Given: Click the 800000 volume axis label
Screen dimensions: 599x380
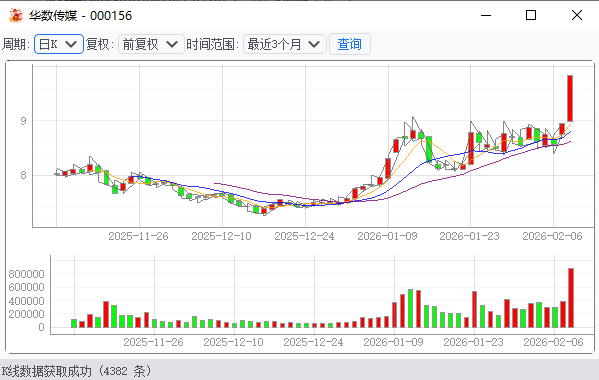Looking at the screenshot, I should 26,274.
